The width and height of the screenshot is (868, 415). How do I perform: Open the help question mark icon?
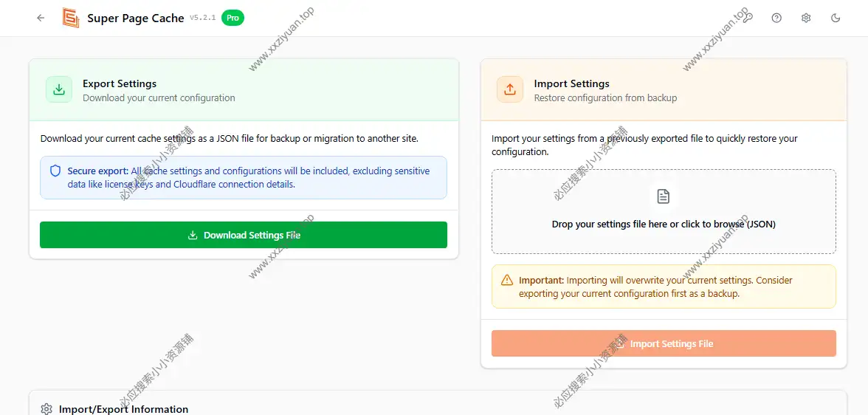[776, 18]
